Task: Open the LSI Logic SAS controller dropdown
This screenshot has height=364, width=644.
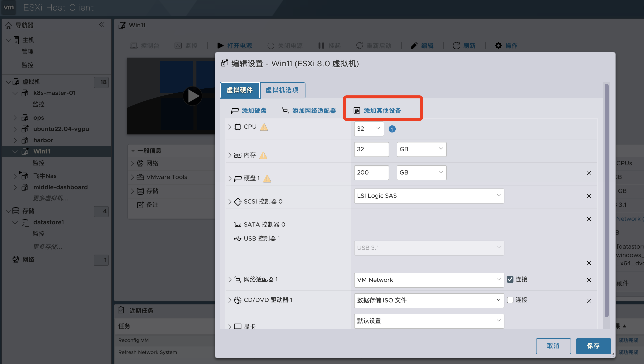Action: [429, 196]
